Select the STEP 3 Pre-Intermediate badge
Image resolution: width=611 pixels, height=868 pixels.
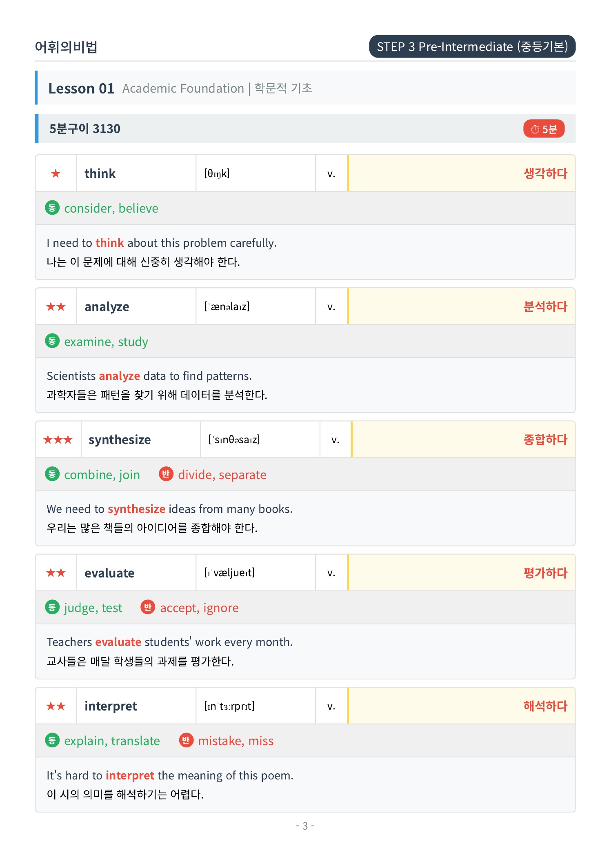[x=472, y=47]
